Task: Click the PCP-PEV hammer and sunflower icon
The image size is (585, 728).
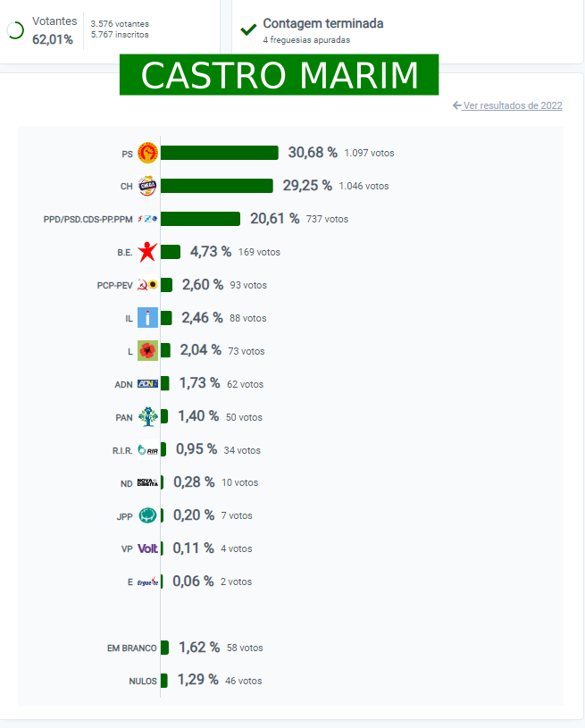Action: [147, 285]
